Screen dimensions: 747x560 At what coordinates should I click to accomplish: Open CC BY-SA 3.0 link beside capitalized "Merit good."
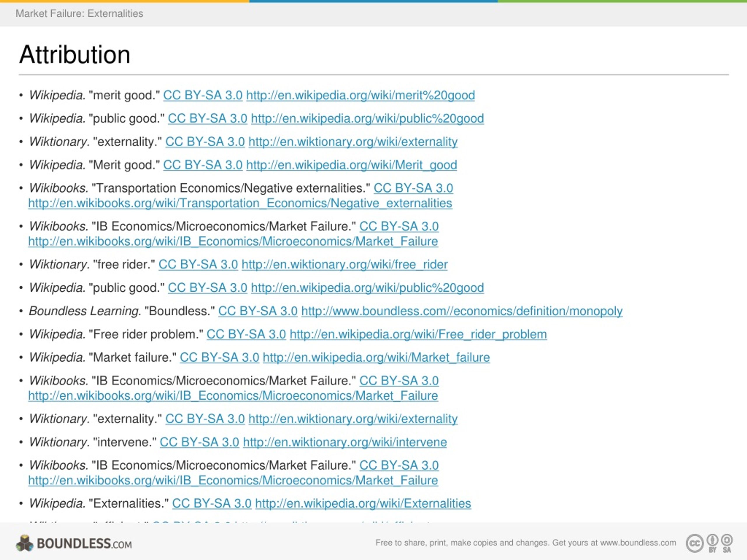coord(203,165)
